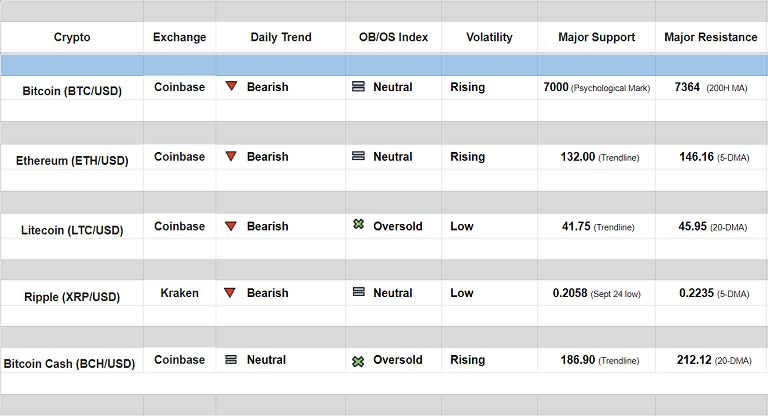Viewport: 768px width, 416px height.
Task: Click Litecoin's red bearish trend arrow
Action: (x=231, y=225)
